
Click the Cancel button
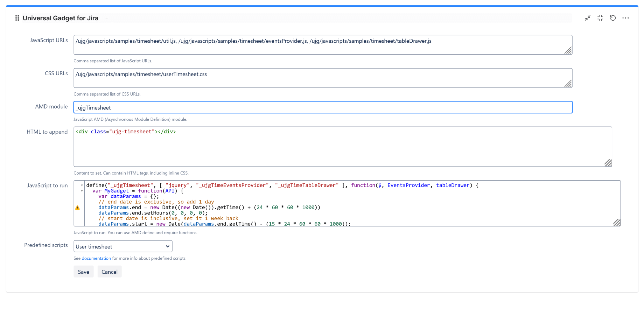click(109, 272)
